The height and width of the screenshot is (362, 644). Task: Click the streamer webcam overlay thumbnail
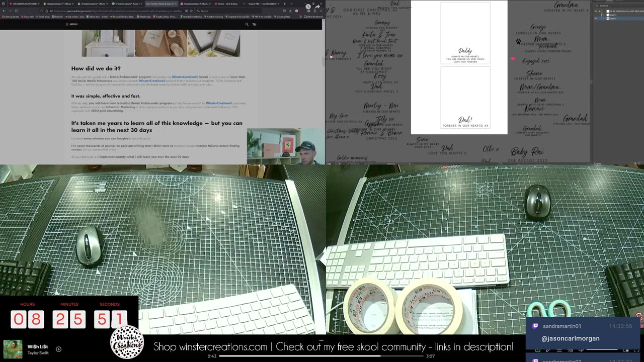pyautogui.click(x=285, y=146)
